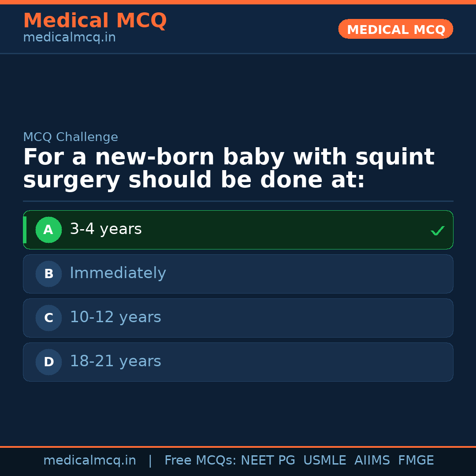The image size is (476, 476).
Task: Click NEET PG in the footer
Action: pos(268,461)
